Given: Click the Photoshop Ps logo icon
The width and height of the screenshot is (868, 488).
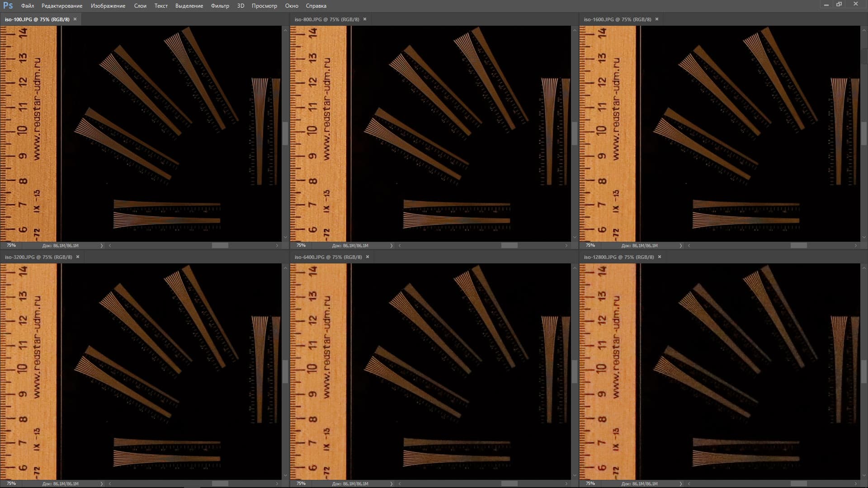Looking at the screenshot, I should click(x=8, y=5).
